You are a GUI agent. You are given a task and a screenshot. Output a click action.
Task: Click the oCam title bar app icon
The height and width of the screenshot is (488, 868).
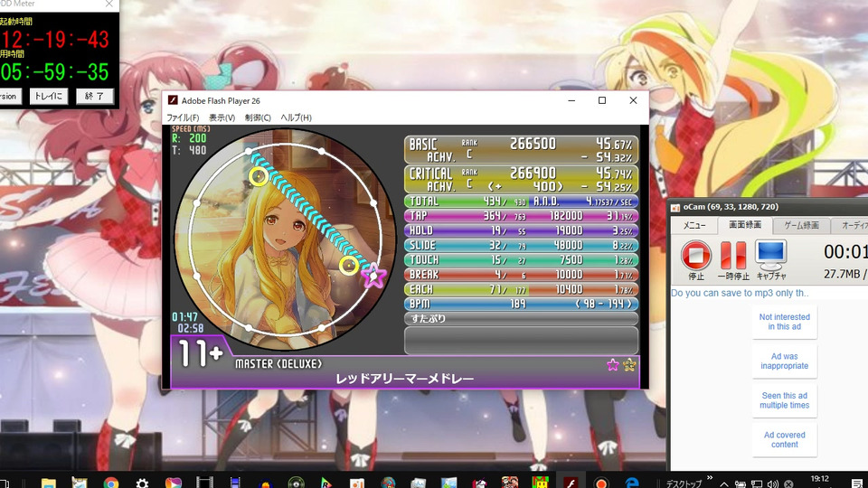pos(675,208)
